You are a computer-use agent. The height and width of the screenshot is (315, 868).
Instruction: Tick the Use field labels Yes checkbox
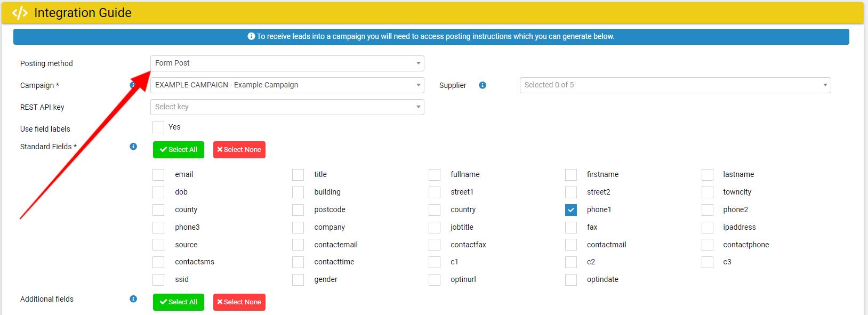[x=158, y=127]
